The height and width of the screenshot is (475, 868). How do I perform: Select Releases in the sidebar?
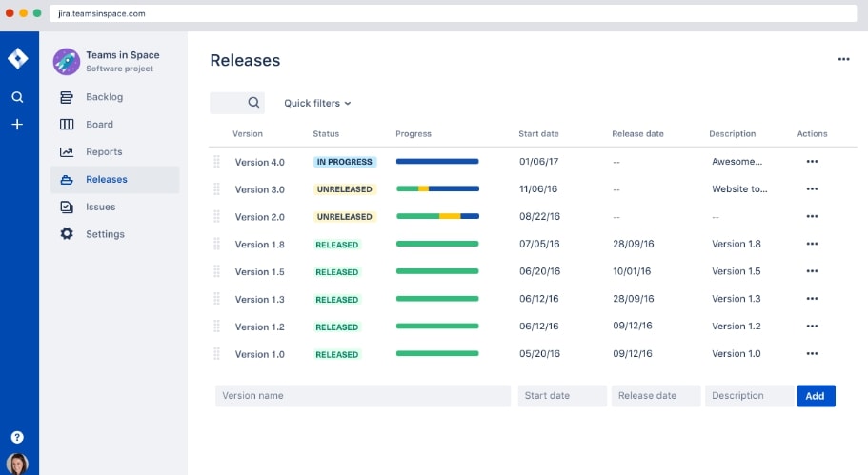click(115, 180)
